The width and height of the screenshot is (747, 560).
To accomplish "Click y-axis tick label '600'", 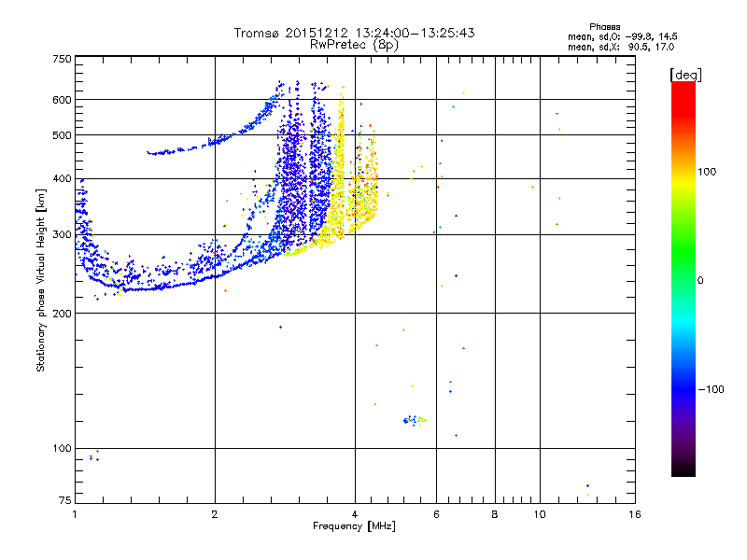I will [63, 100].
